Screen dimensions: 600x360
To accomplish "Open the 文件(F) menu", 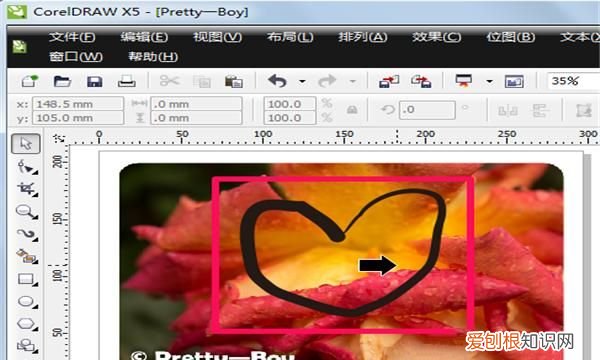I will pyautogui.click(x=72, y=37).
